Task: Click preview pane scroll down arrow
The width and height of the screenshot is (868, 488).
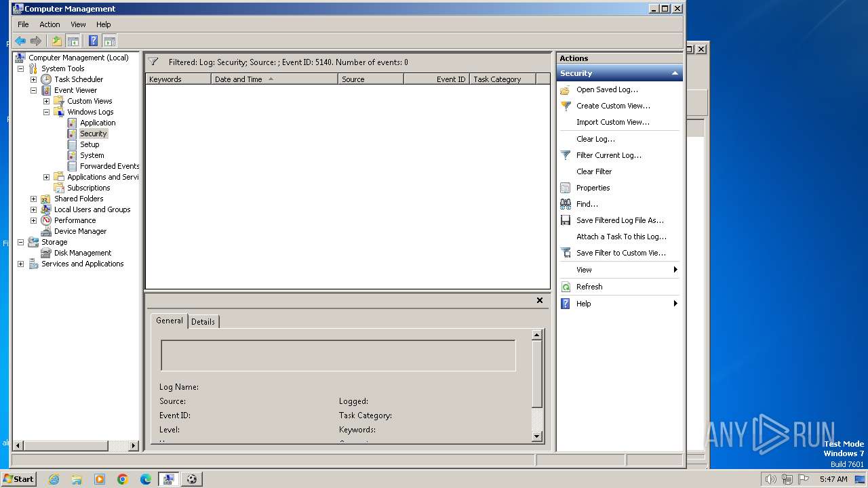Action: pos(537,437)
